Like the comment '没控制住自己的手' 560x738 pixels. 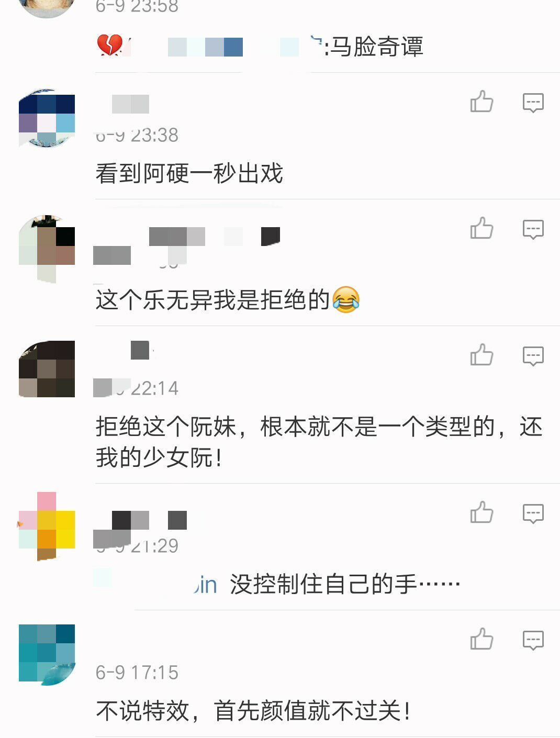pos(481,512)
